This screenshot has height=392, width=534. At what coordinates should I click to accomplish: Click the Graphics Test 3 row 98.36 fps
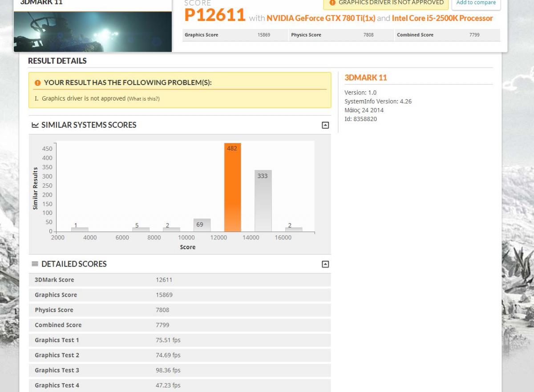tap(180, 371)
